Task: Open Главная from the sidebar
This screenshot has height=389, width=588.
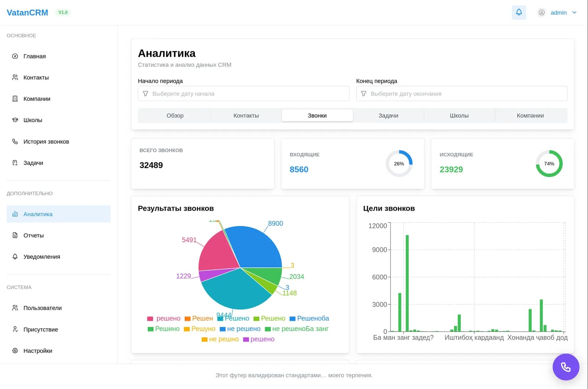Action: [x=58, y=56]
